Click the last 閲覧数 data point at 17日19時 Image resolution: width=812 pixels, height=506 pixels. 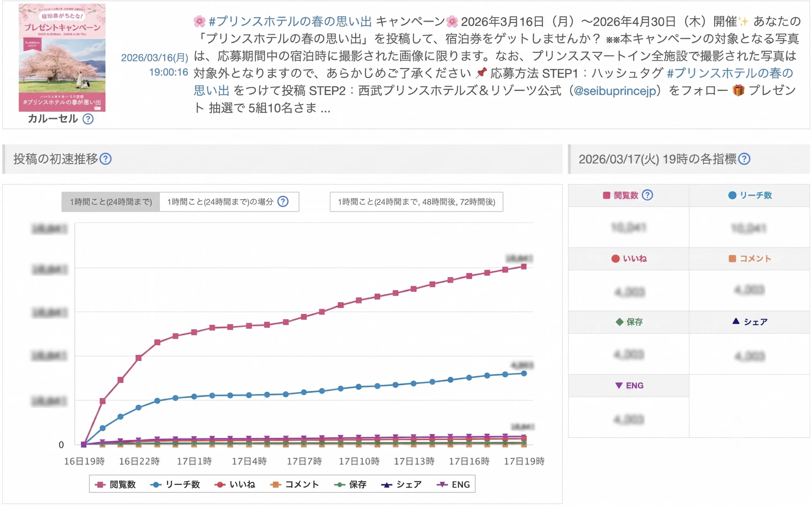(x=524, y=267)
